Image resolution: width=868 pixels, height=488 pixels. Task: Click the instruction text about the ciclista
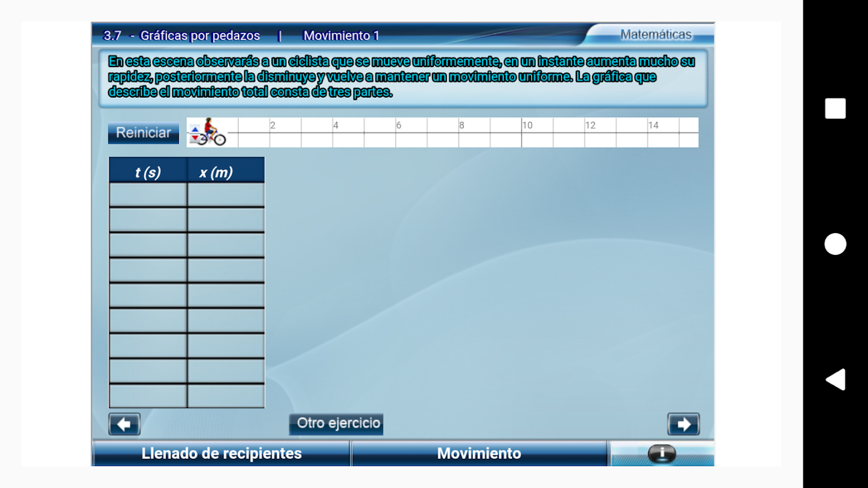coord(402,77)
